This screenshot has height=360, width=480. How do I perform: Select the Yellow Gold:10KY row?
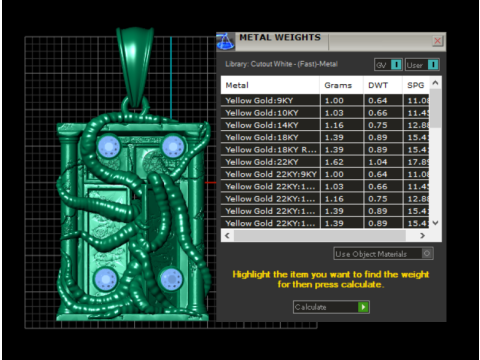pos(325,113)
